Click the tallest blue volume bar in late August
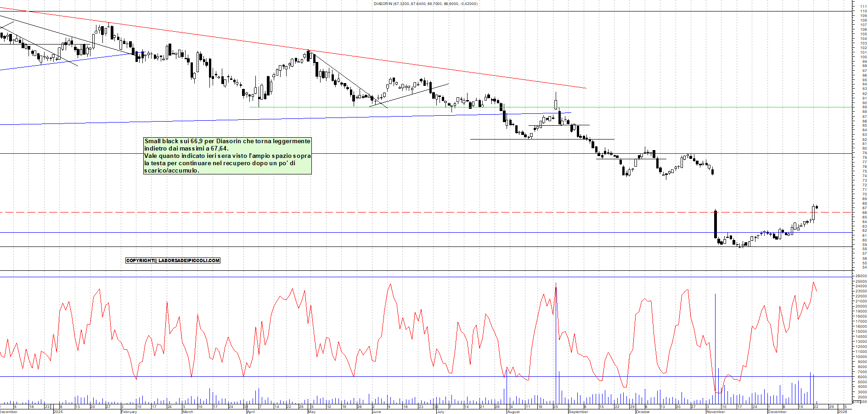Image resolution: width=868 pixels, height=414 pixels. [x=556, y=344]
